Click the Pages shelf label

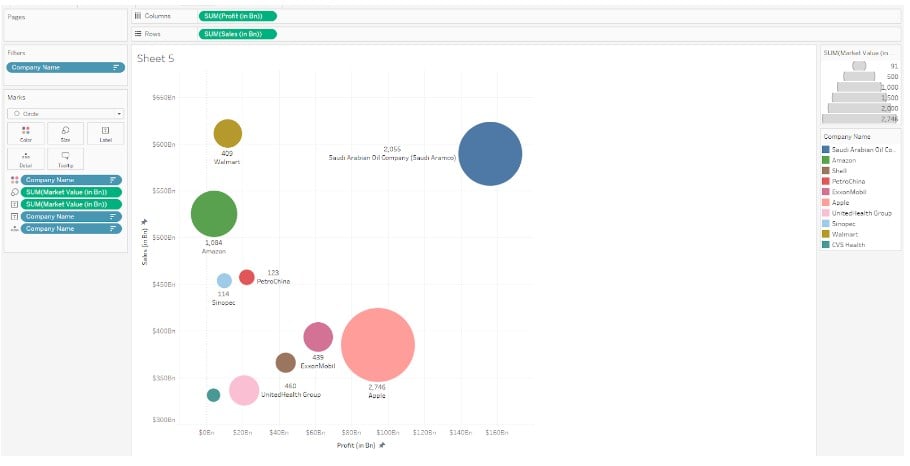pyautogui.click(x=16, y=17)
